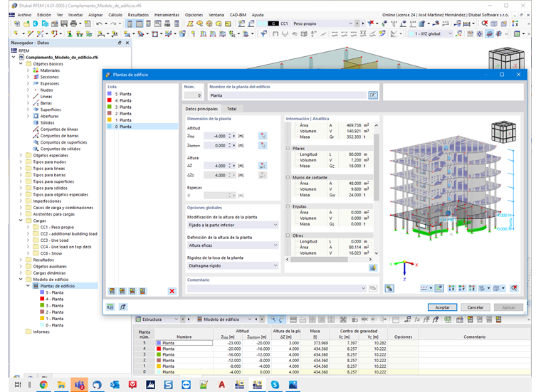This screenshot has height=392, width=541.
Task: Click the export table icon below Información panel
Action: [373, 267]
